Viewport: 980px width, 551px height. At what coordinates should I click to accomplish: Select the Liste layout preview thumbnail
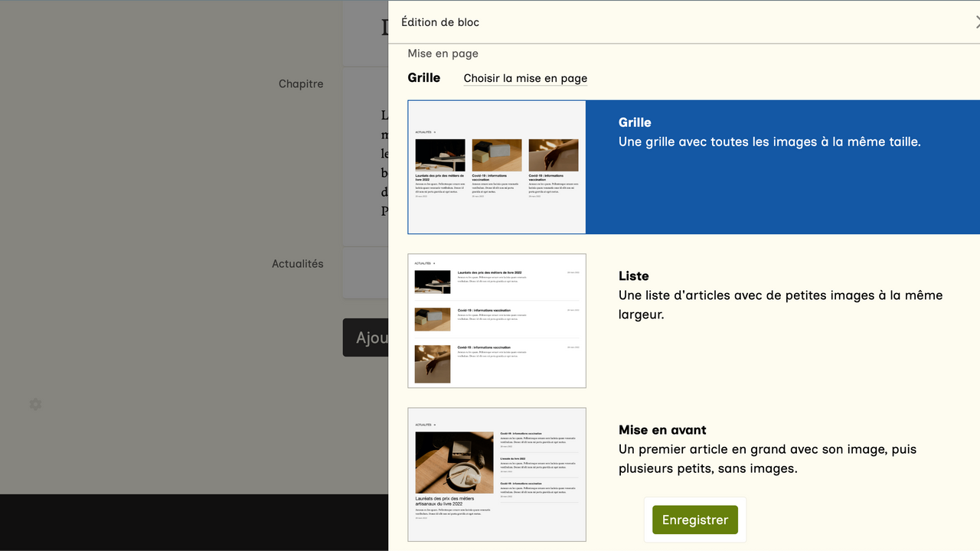click(x=497, y=321)
